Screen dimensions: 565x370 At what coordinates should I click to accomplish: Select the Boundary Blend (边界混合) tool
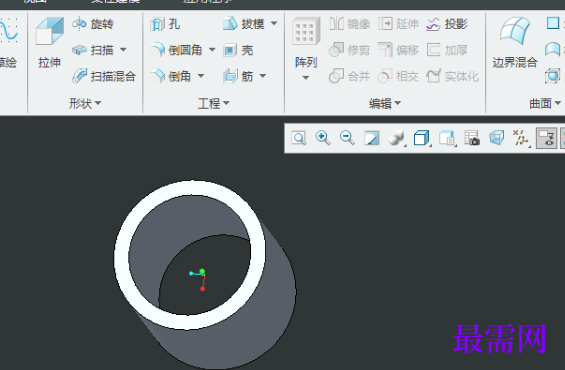[x=515, y=43]
